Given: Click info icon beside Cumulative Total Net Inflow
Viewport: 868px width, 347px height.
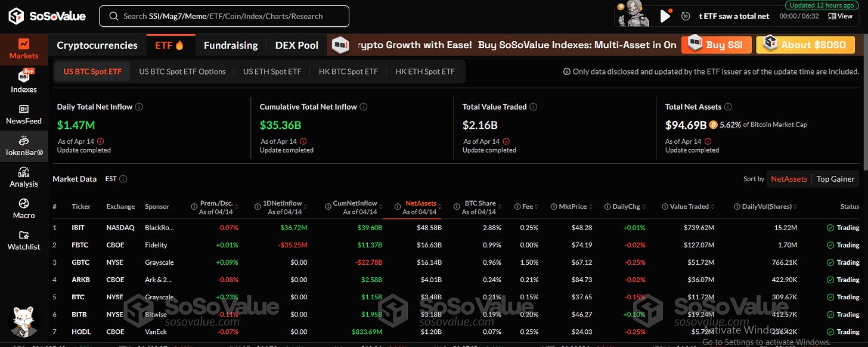Looking at the screenshot, I should coord(364,107).
